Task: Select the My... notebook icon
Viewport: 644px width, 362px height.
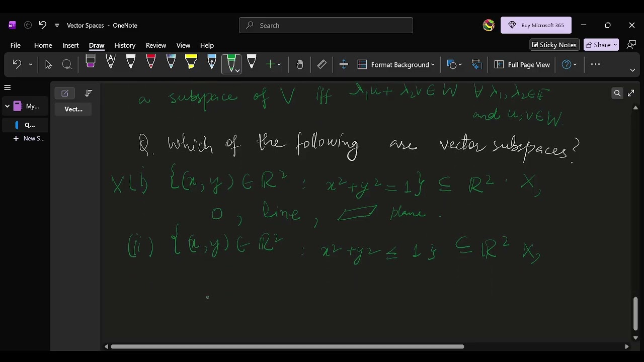Action: click(x=18, y=106)
